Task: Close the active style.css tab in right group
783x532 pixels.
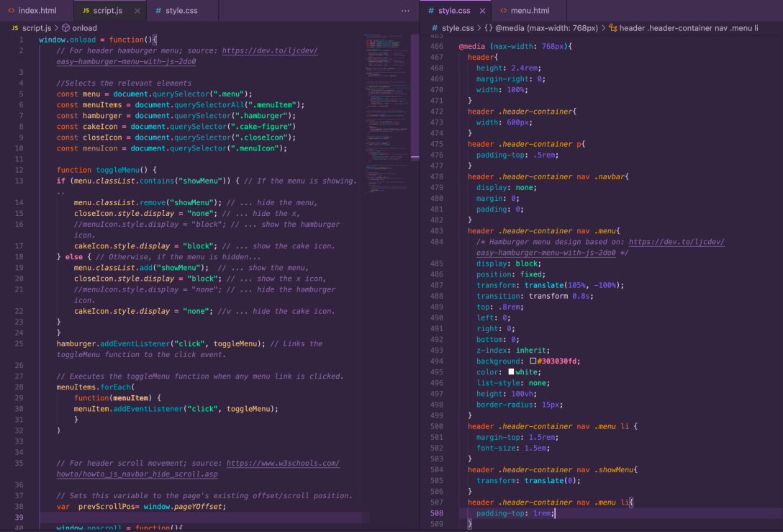Action: (482, 11)
